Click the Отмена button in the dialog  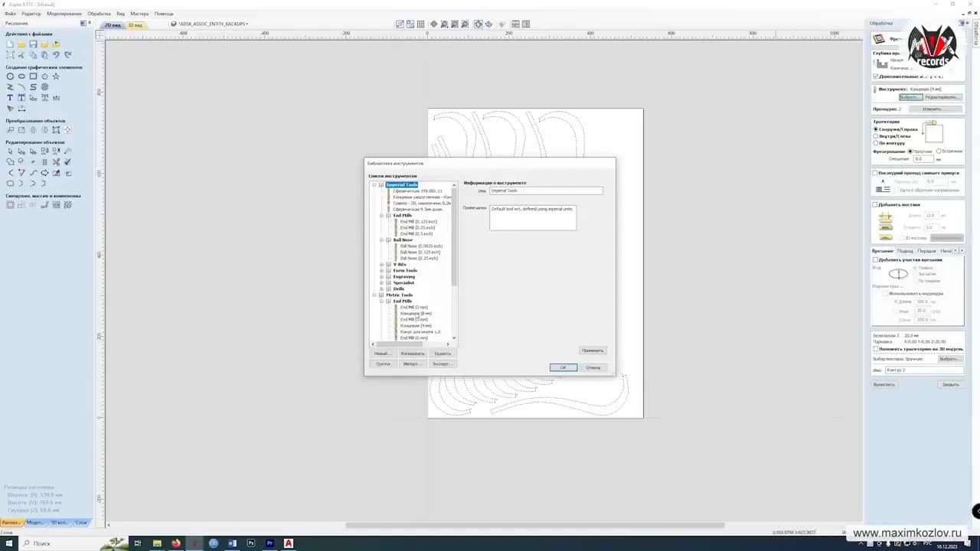[x=593, y=367]
